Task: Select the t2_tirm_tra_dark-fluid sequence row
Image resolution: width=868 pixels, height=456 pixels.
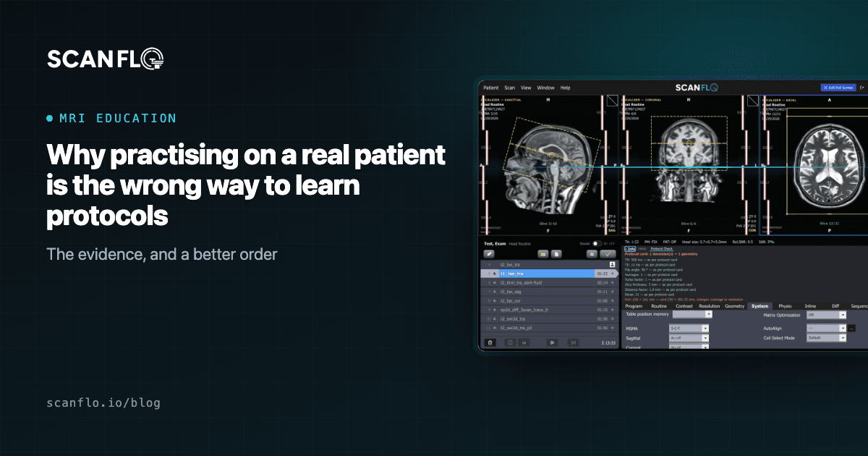Action: pos(550,283)
